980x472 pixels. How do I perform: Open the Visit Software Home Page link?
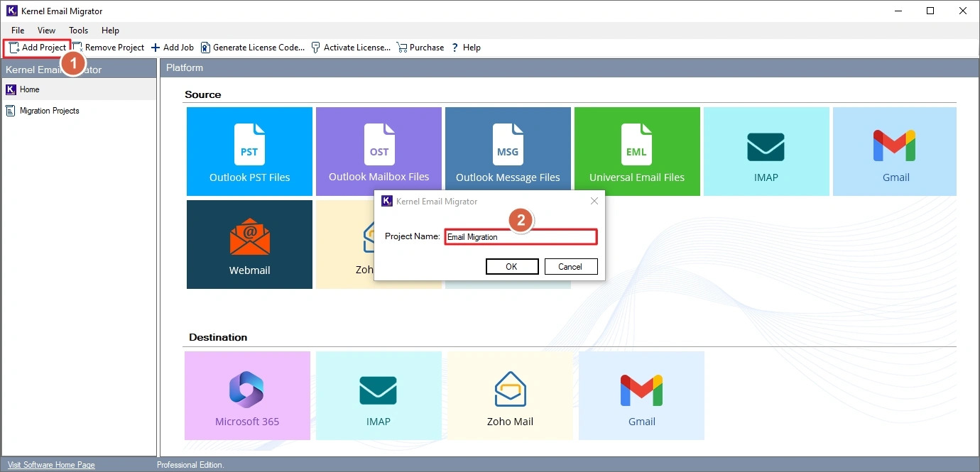(x=50, y=465)
